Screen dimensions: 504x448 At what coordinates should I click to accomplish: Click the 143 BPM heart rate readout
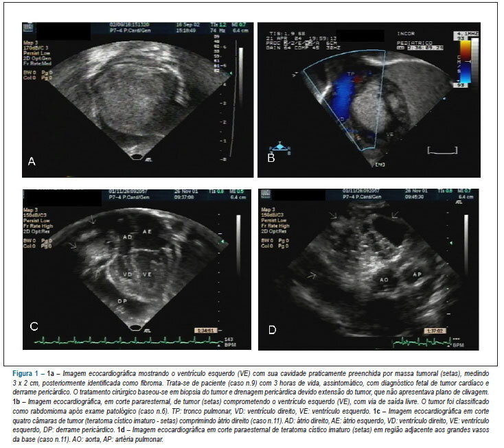click(230, 342)
